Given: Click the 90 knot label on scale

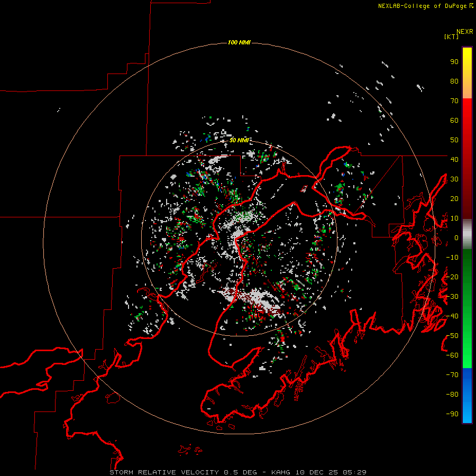Looking at the screenshot, I should click(454, 62).
